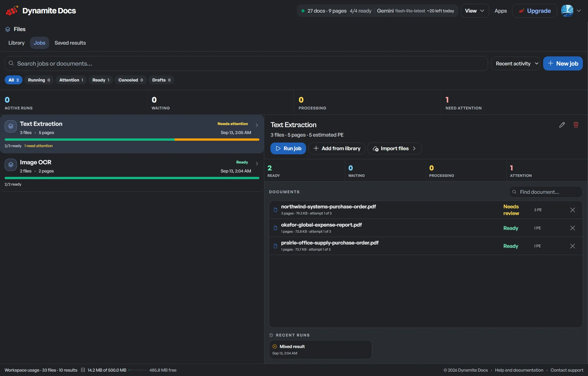Image resolution: width=588 pixels, height=376 pixels.
Task: Click Image OCR job progress bar
Action: coord(132,178)
